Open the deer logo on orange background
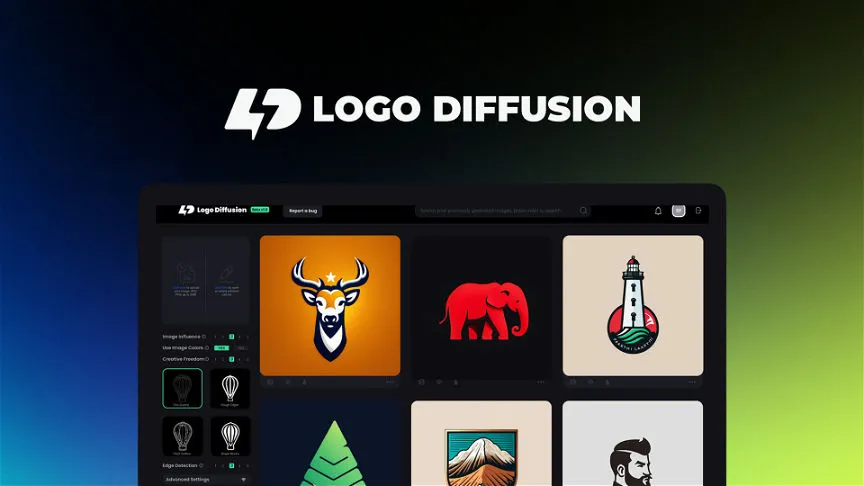 (330, 305)
